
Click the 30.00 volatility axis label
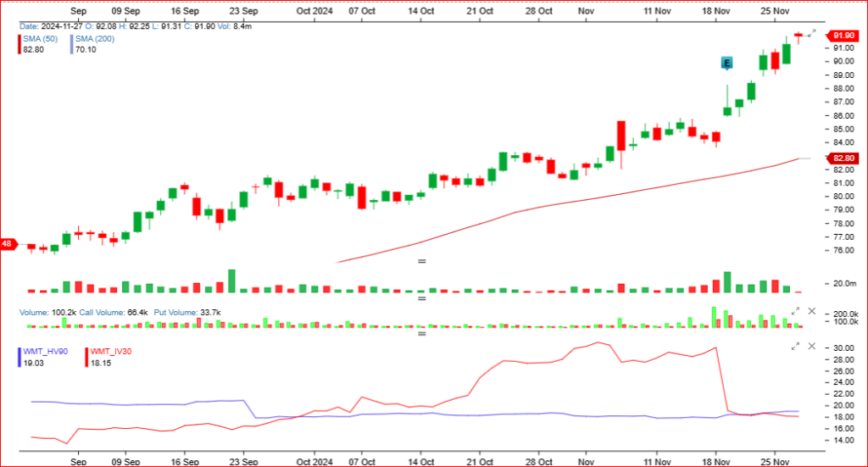click(x=843, y=348)
